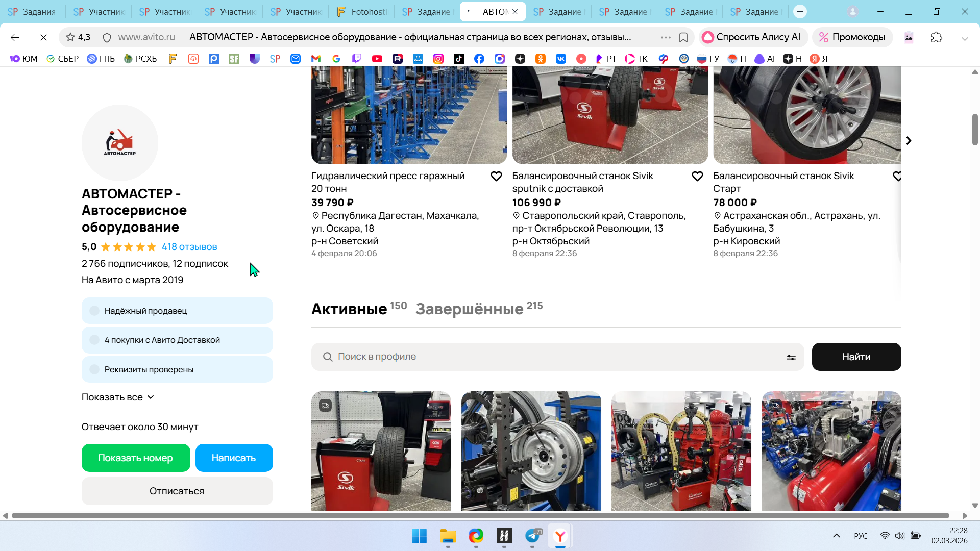Switch to the Завершённые tab
Screen dimensions: 980x551
[x=470, y=309]
